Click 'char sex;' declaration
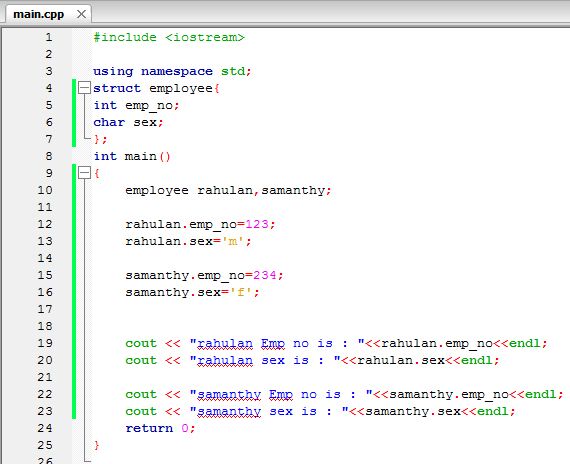 pyautogui.click(x=128, y=122)
